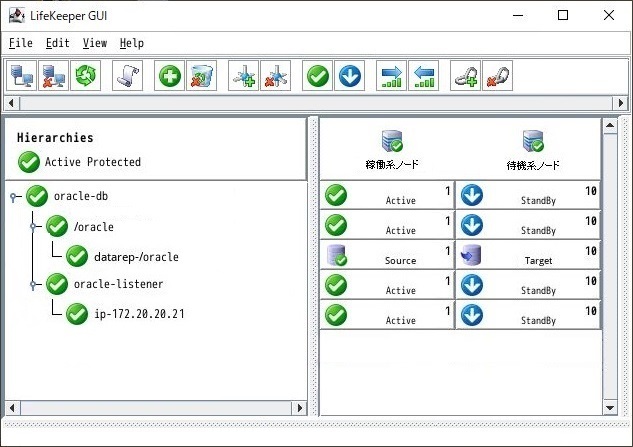Select the /oracle resource in tree
The image size is (633, 447).
pos(93,227)
